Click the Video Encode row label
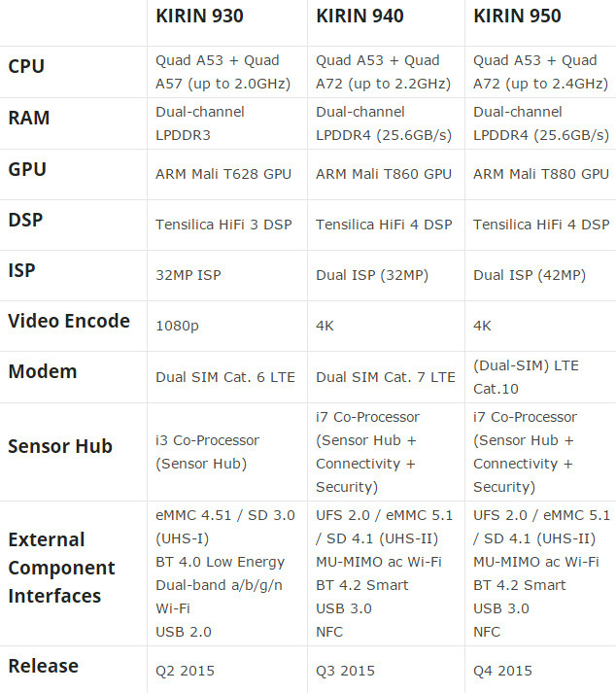The image size is (616, 693). [x=69, y=321]
